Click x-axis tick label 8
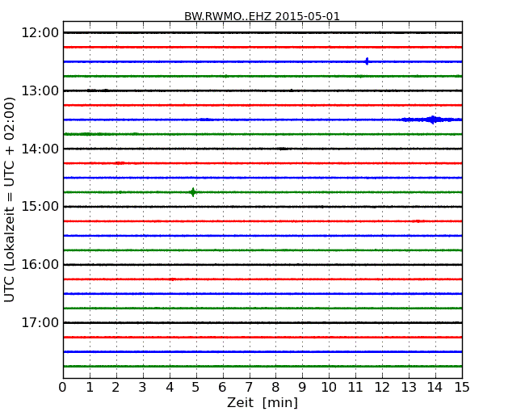The width and height of the screenshot is (525, 420). point(275,388)
